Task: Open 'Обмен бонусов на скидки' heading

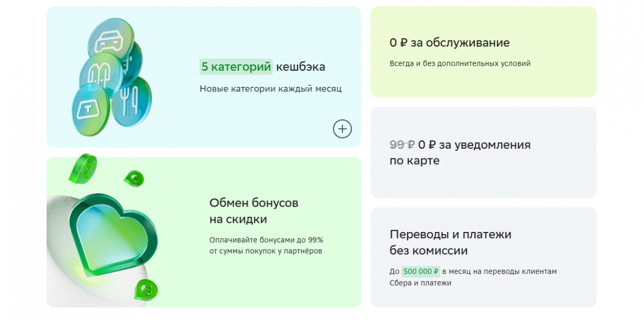Action: [x=253, y=211]
